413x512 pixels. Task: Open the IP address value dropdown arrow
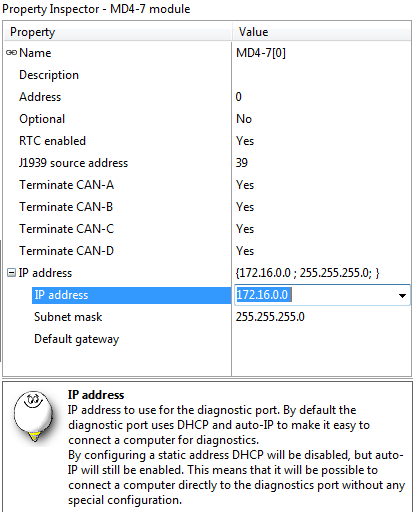coord(402,295)
